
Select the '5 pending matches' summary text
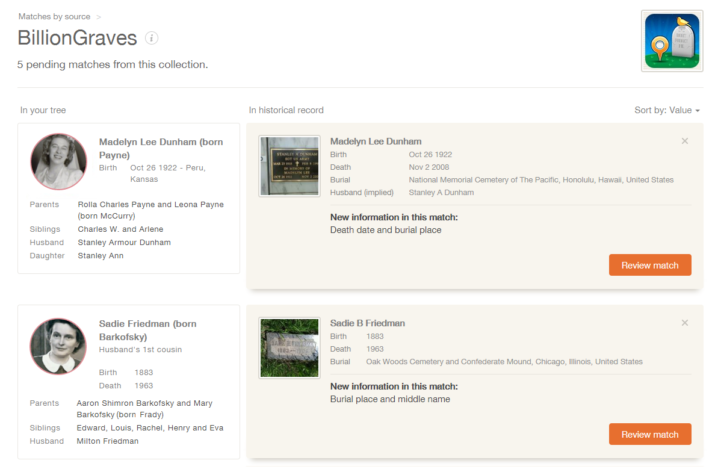[113, 65]
